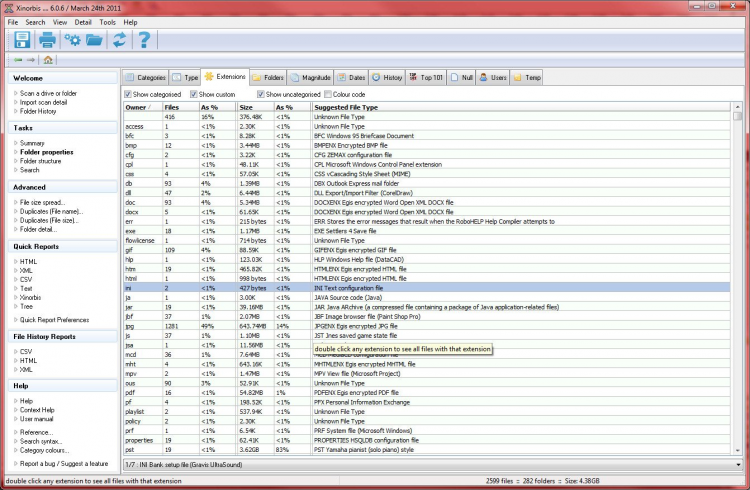This screenshot has width=750, height=490.
Task: Open help with the question mark icon
Action: (x=145, y=40)
